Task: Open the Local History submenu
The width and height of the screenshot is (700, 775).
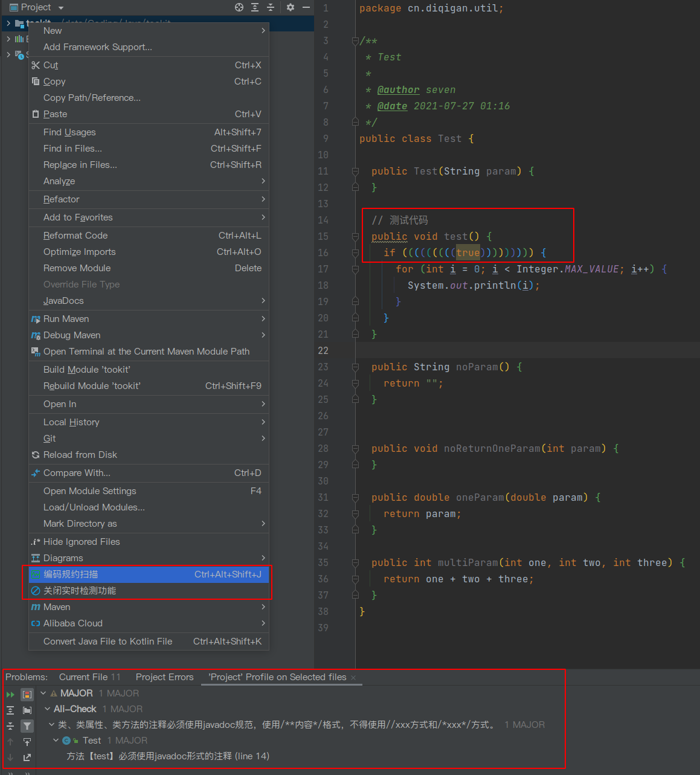Action: point(149,422)
